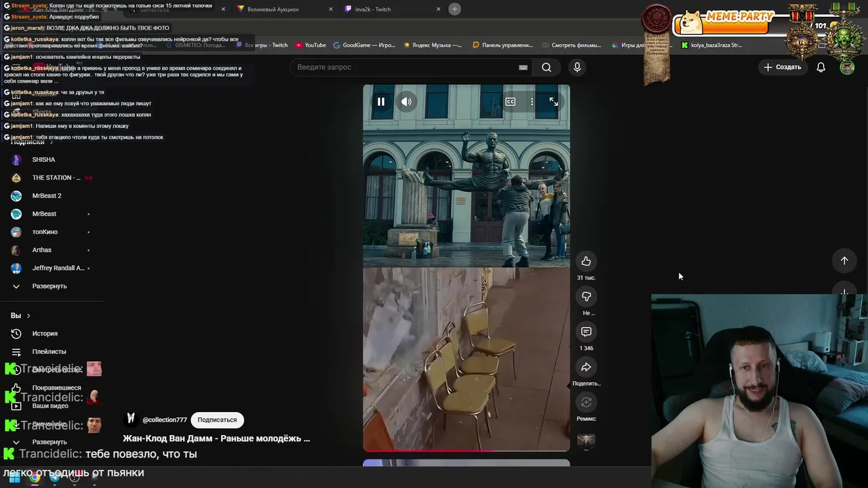Click the Ремикс remix icon
Image resolution: width=868 pixels, height=488 pixels.
click(586, 402)
